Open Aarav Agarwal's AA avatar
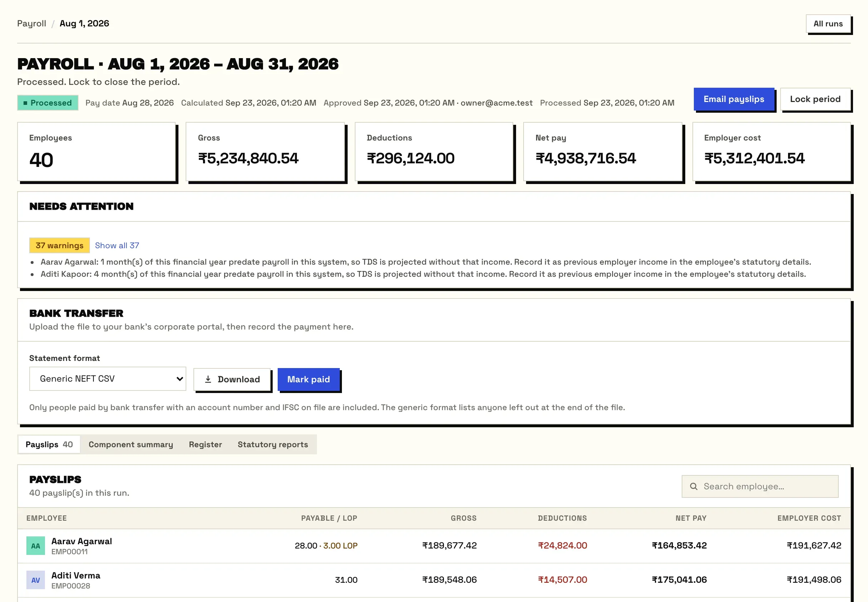 click(35, 546)
